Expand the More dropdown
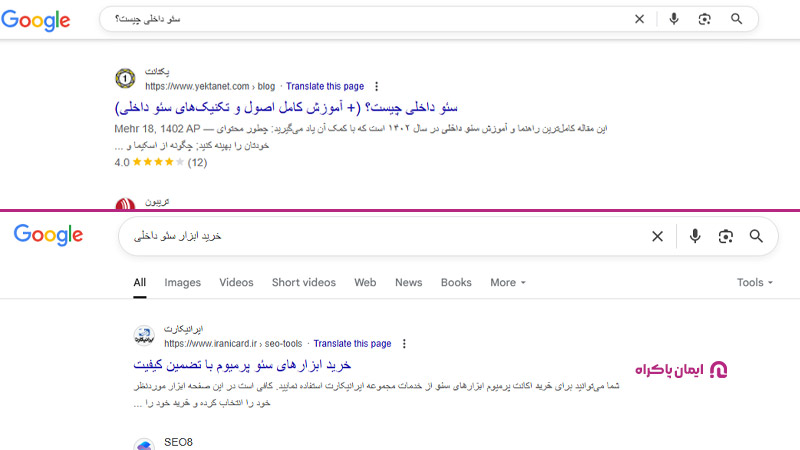 point(508,283)
